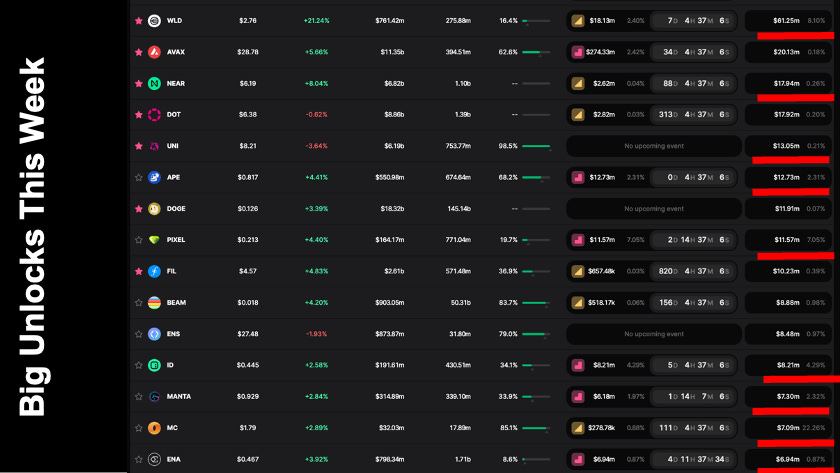Click the WLD unlock progress bar
The height and width of the screenshot is (473, 840).
536,21
